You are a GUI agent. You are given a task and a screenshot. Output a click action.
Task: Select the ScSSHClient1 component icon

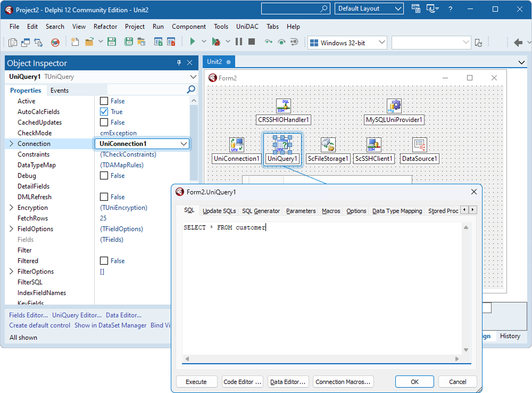pos(374,145)
